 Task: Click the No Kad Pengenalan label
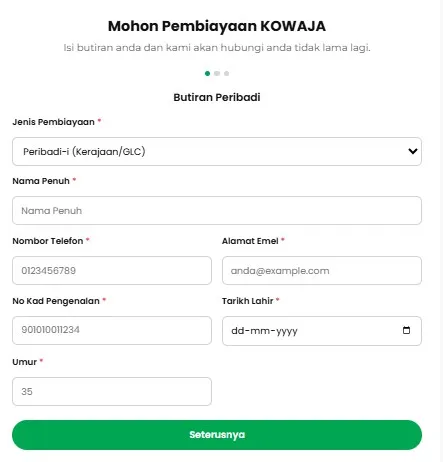point(56,301)
